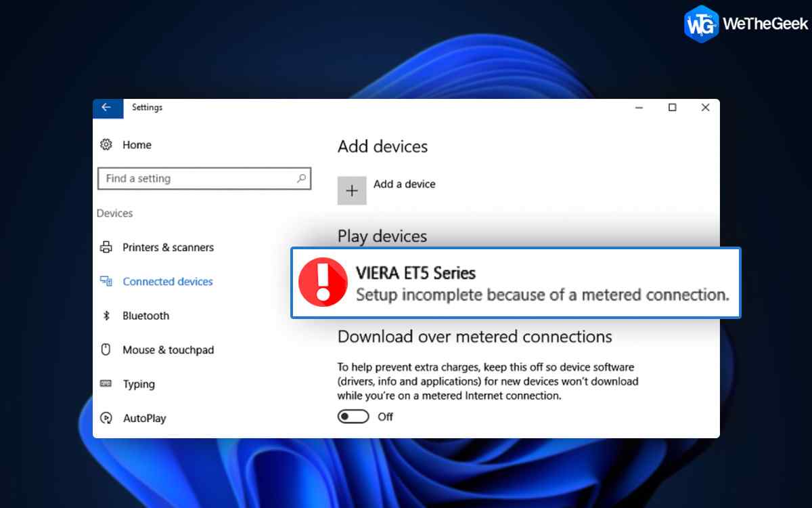Click the Devices category label

(x=114, y=213)
